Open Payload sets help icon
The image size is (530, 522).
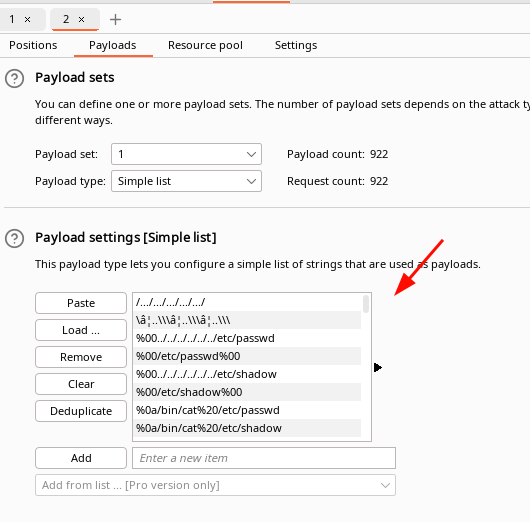[14, 78]
